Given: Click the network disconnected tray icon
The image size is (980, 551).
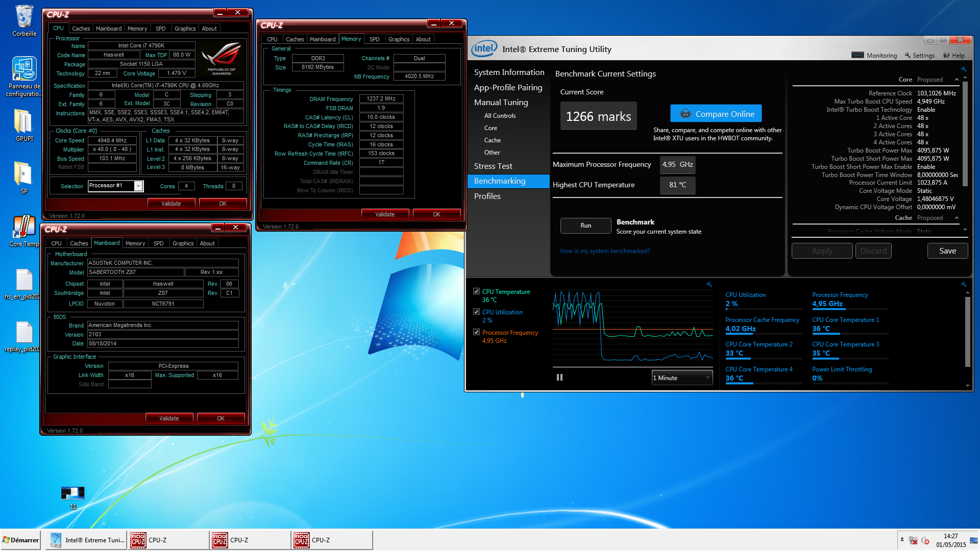Looking at the screenshot, I should click(914, 540).
